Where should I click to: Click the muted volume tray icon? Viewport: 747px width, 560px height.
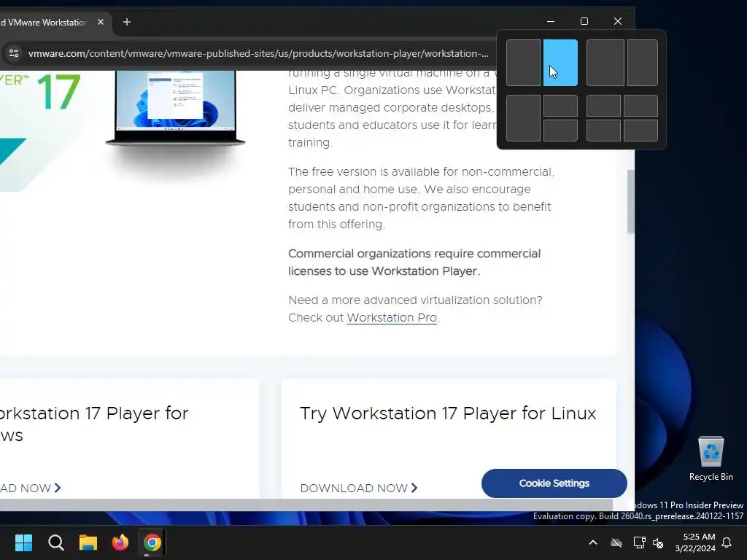658,542
